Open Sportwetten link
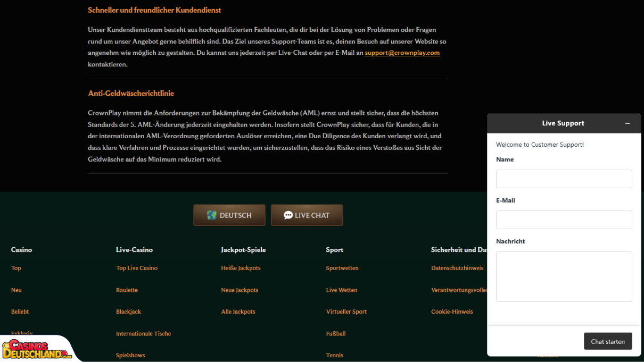This screenshot has width=644, height=362. pyautogui.click(x=342, y=268)
